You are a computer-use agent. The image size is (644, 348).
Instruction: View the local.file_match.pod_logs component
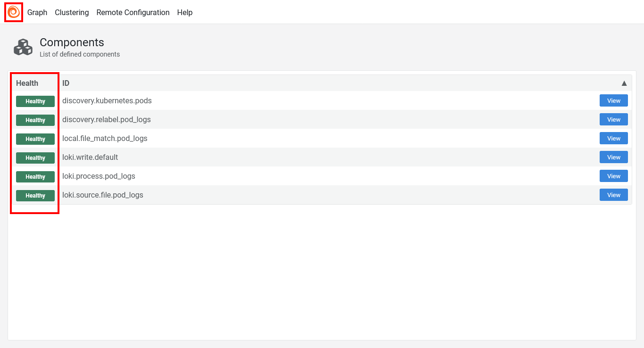(613, 139)
